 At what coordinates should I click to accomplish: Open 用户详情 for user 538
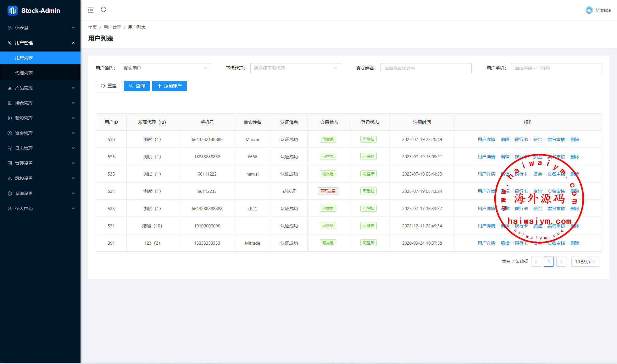point(486,139)
